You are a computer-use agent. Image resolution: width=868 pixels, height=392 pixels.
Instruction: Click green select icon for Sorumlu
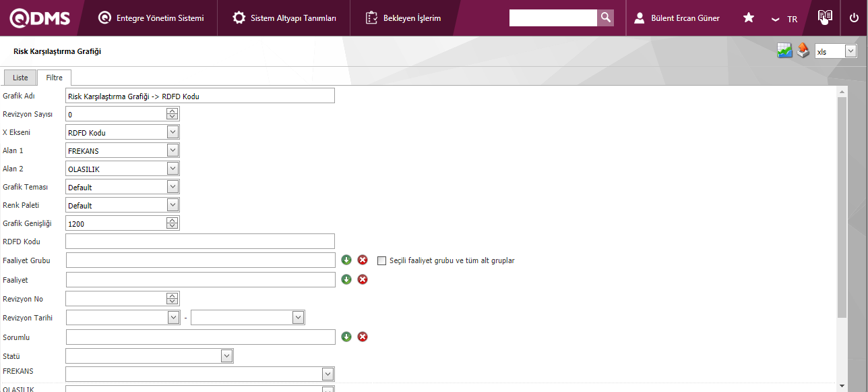point(346,337)
